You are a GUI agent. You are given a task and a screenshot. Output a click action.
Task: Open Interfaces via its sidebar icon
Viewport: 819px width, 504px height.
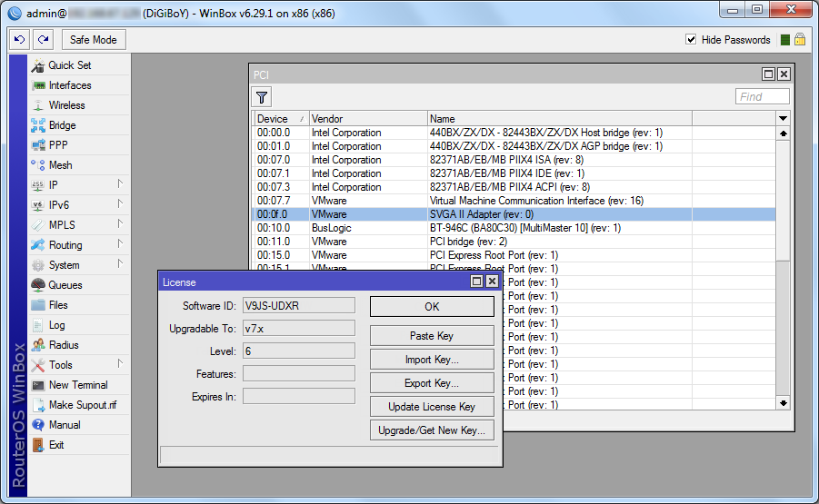click(x=38, y=85)
